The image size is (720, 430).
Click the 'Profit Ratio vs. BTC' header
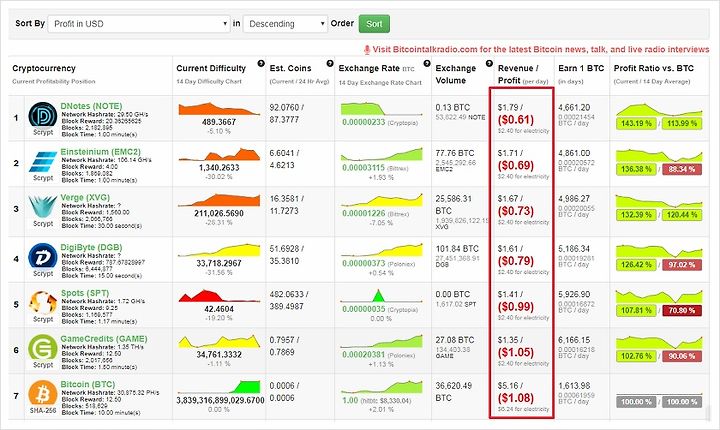(x=654, y=68)
